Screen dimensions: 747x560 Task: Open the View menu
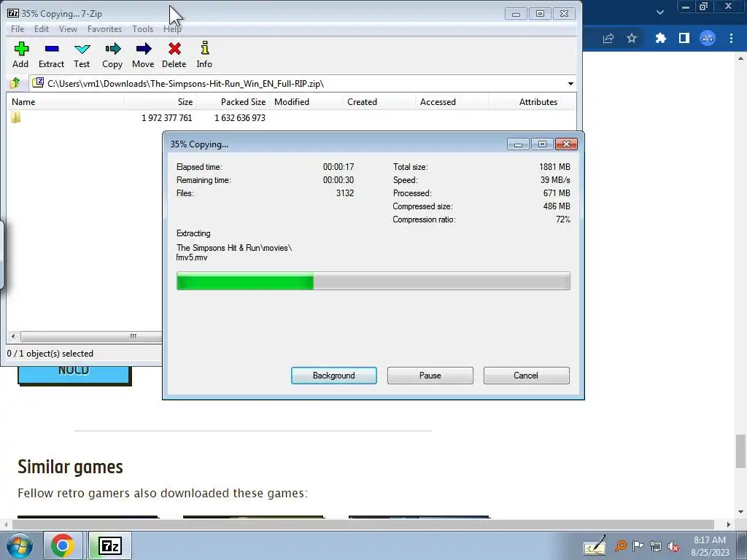coord(68,29)
